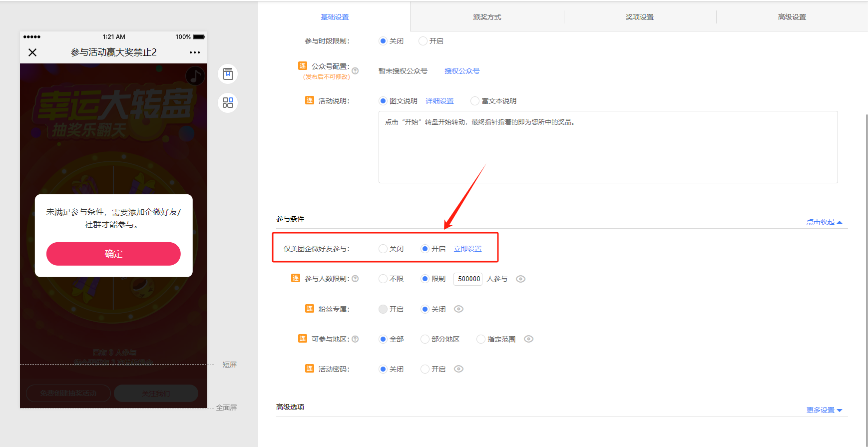Select 富文本说明 radio option

pos(475,101)
